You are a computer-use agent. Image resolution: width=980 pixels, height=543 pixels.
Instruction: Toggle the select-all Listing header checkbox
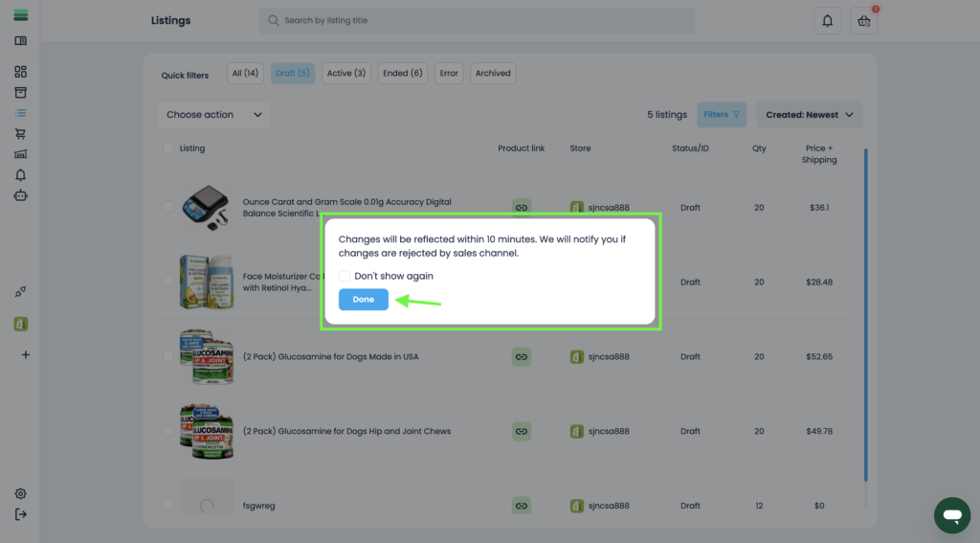168,148
